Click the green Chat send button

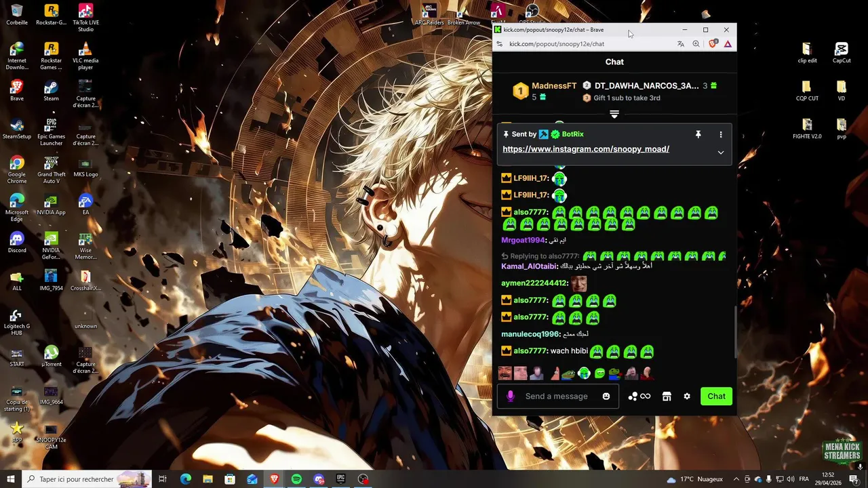(x=716, y=396)
